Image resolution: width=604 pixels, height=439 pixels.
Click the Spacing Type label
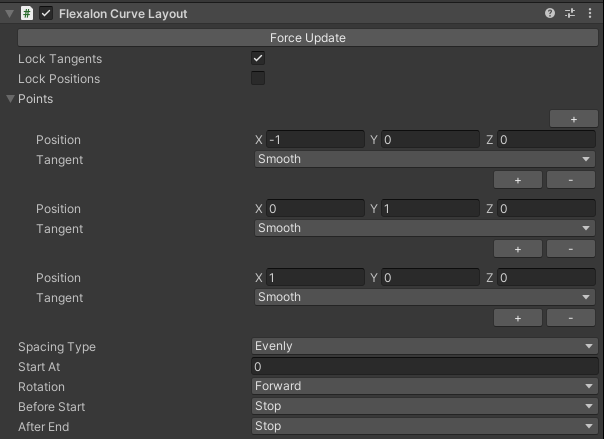click(x=57, y=347)
